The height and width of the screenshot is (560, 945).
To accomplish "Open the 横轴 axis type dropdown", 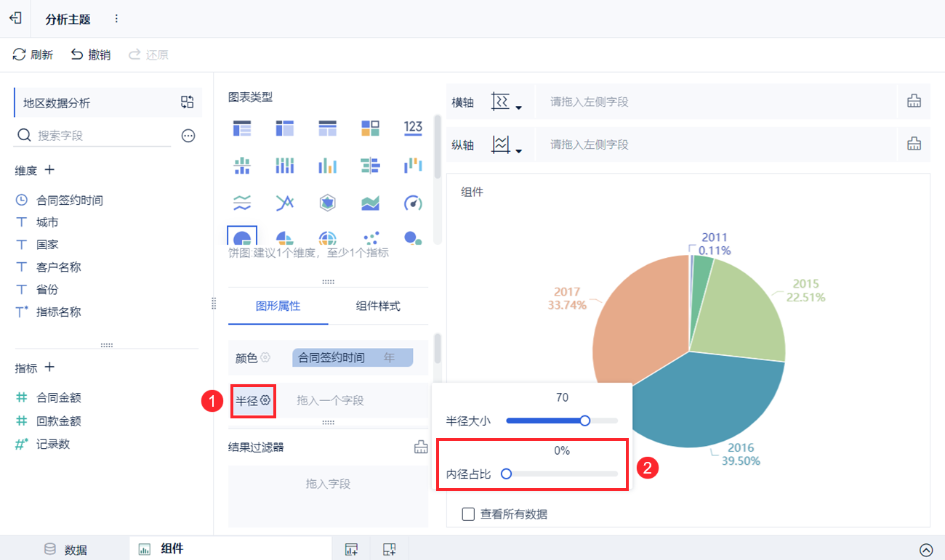I will [507, 102].
